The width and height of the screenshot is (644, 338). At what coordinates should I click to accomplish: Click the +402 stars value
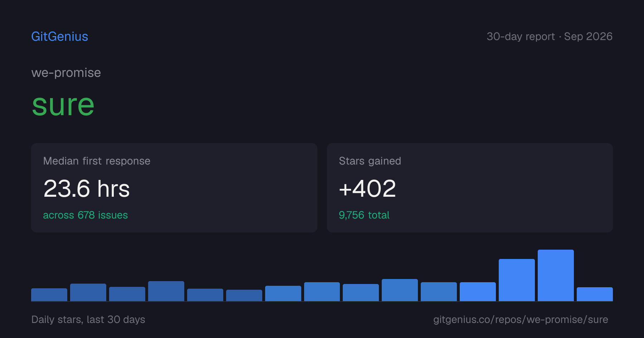point(367,188)
